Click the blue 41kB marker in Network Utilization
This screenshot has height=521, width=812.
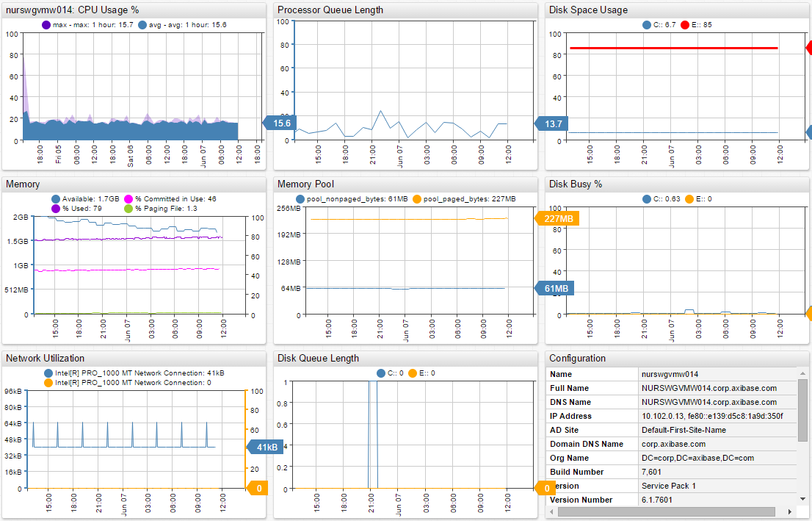265,447
